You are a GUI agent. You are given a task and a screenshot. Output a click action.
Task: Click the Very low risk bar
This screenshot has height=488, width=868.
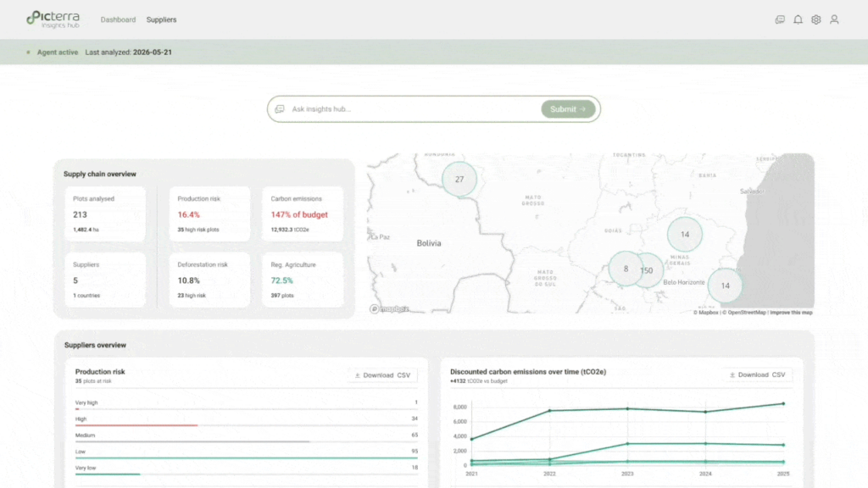point(108,474)
